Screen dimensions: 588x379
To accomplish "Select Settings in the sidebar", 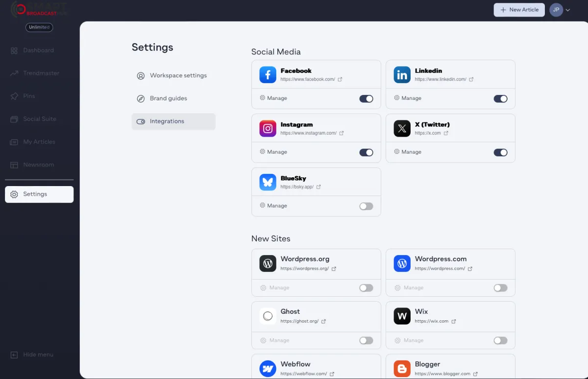I will 39,194.
